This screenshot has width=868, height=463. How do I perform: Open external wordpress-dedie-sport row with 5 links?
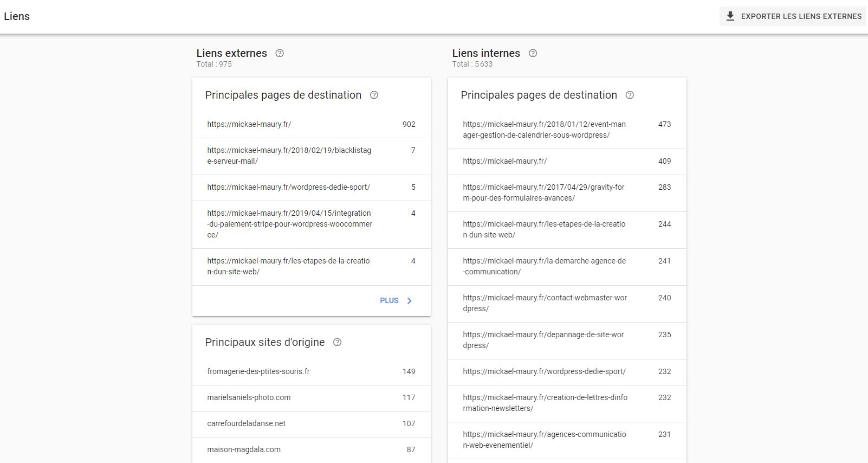coord(311,187)
